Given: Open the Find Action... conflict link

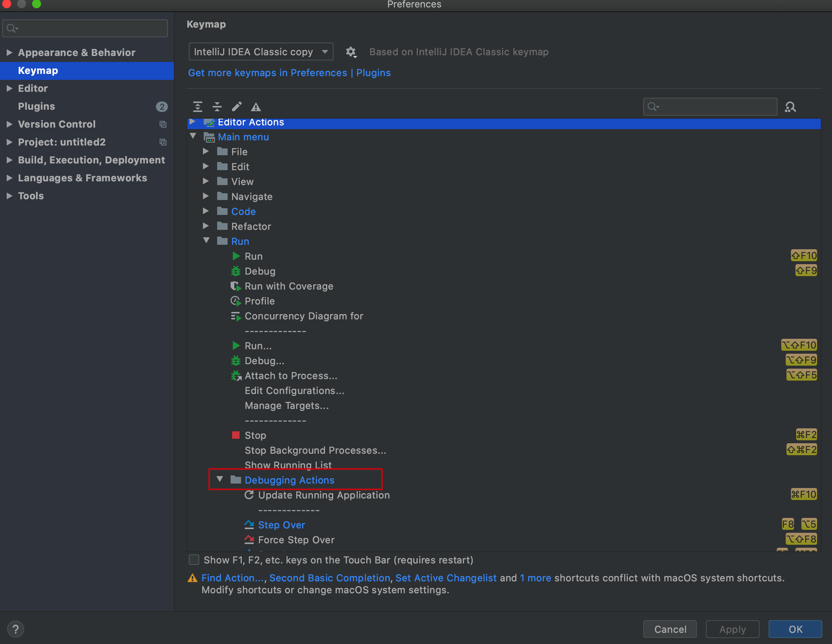Looking at the screenshot, I should pyautogui.click(x=233, y=578).
